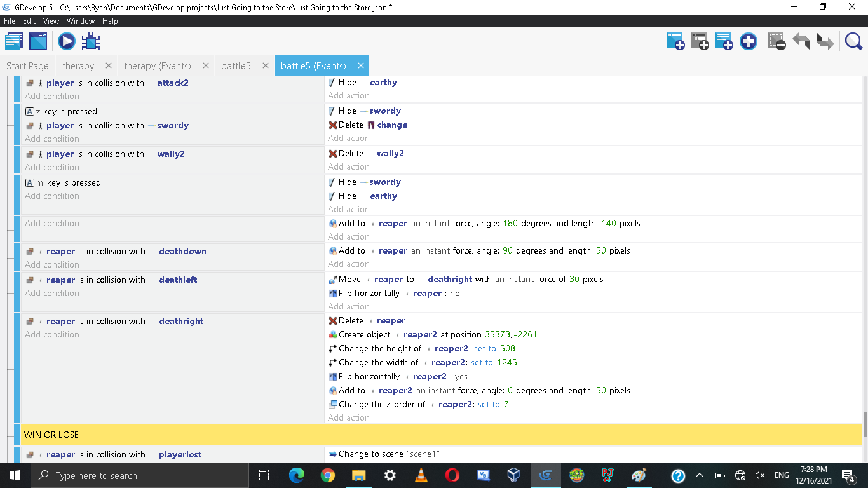Image resolution: width=868 pixels, height=488 pixels.
Task: Click the 'z key is pressed' condition
Action: pyautogui.click(x=61, y=111)
